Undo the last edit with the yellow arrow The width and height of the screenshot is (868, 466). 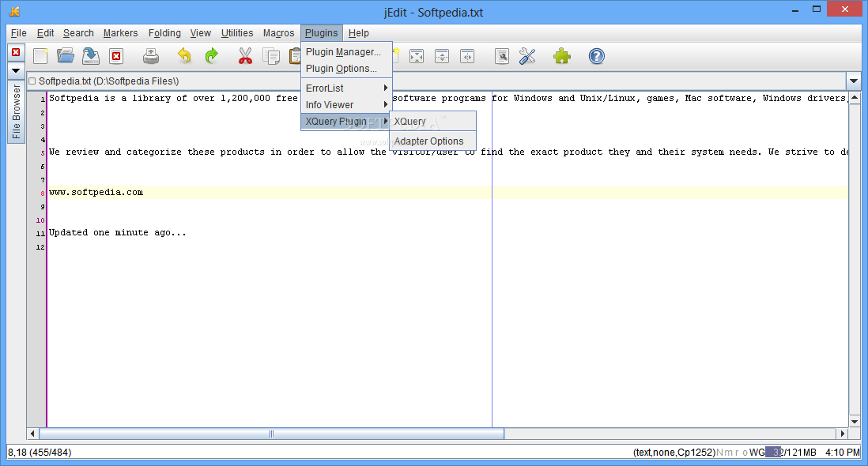pyautogui.click(x=184, y=56)
